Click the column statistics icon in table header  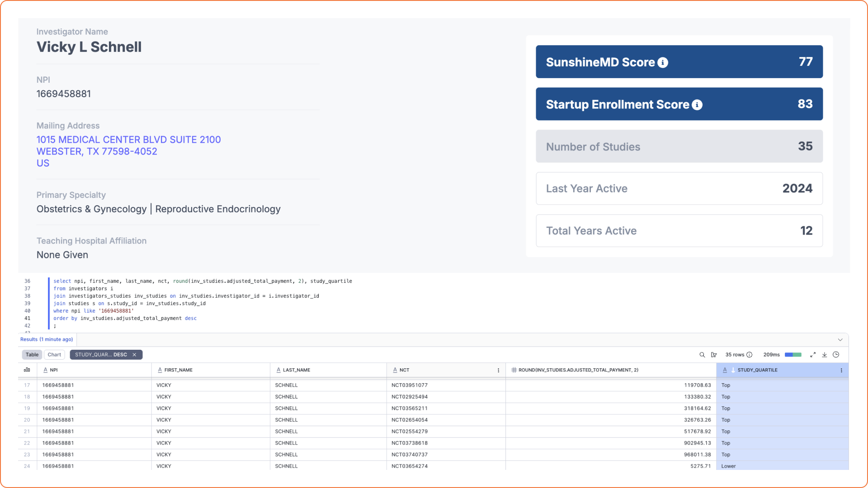pyautogui.click(x=27, y=370)
